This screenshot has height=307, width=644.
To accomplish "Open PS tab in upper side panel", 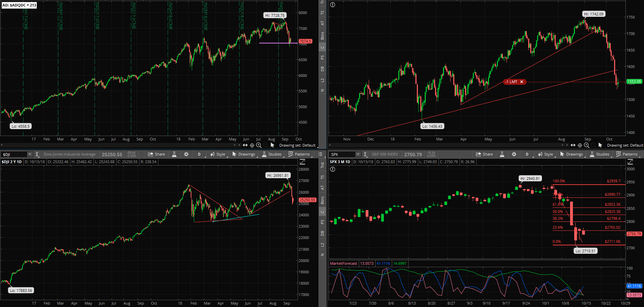I will click(x=322, y=58).
